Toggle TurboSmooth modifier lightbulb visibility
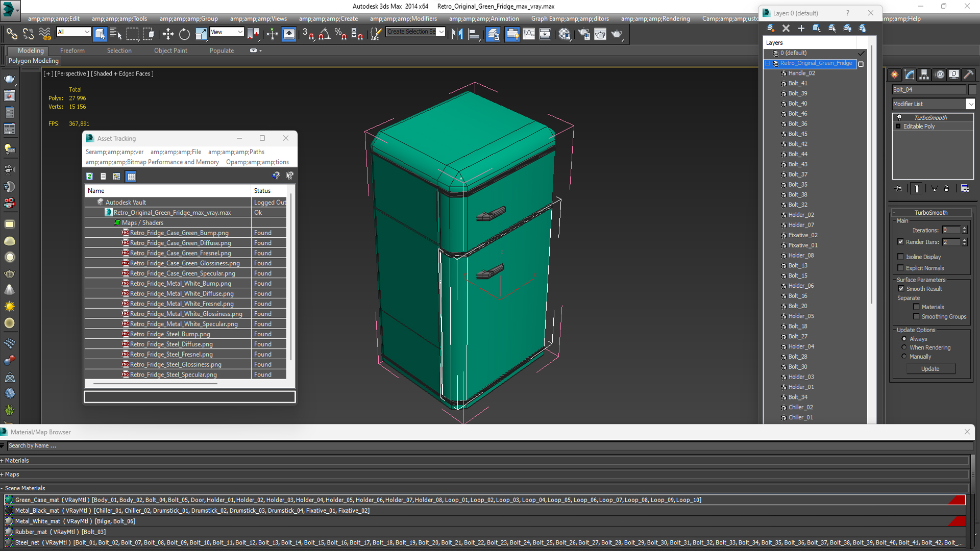 click(x=899, y=117)
